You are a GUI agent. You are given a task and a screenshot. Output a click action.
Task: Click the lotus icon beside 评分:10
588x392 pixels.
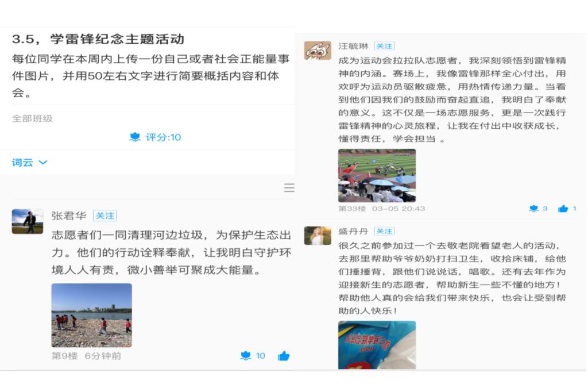coord(135,137)
